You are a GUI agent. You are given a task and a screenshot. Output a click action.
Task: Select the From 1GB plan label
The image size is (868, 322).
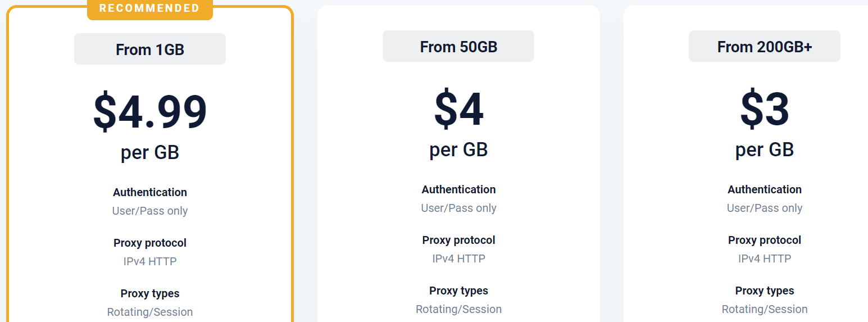coord(150,49)
